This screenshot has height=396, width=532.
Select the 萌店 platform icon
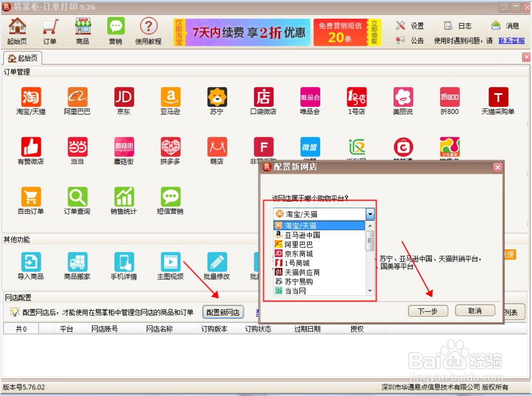[x=217, y=147]
